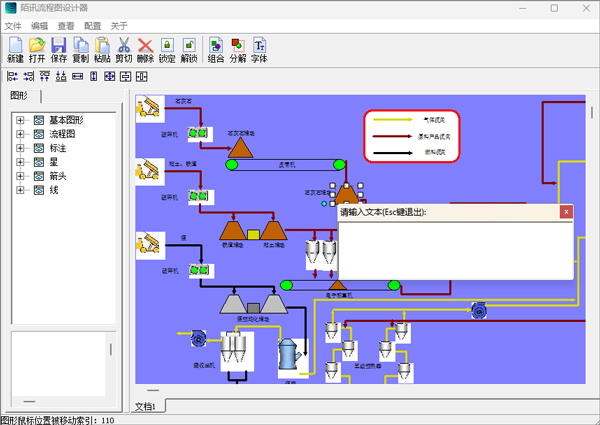Save the document using the 保存 icon

59,46
